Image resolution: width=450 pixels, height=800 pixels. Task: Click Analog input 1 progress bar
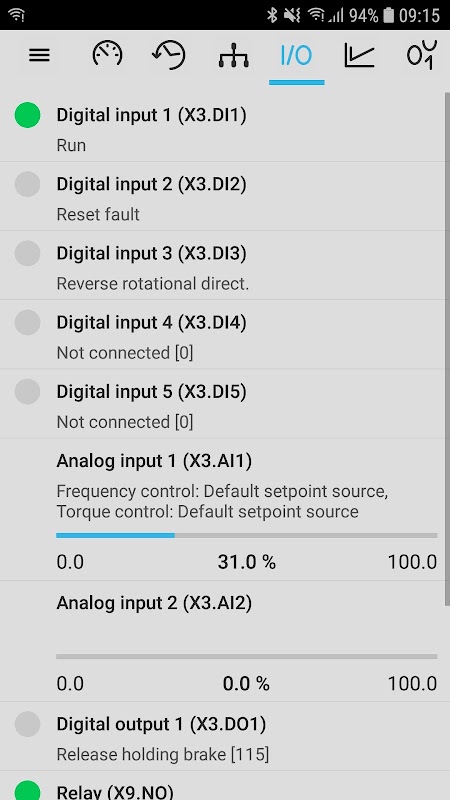coord(246,535)
